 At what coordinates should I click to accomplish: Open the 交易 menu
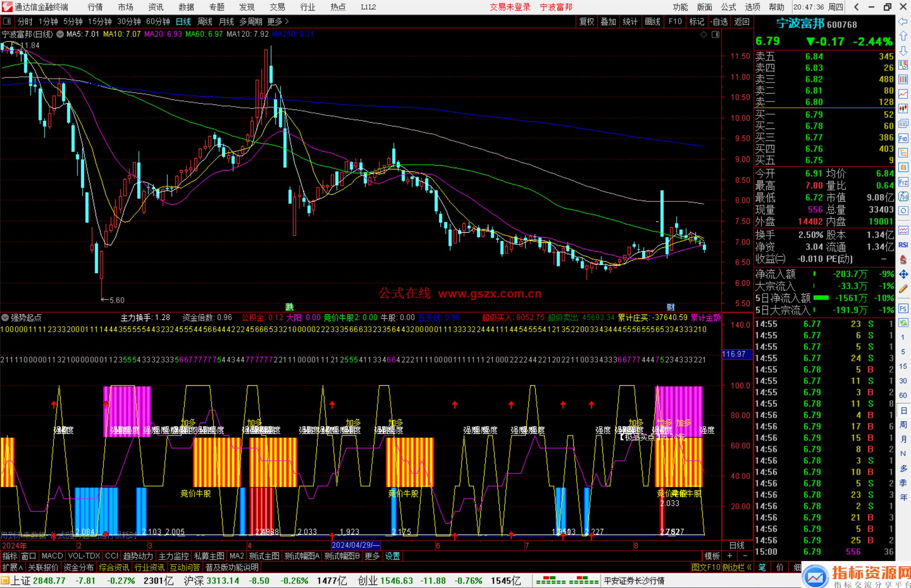(x=277, y=7)
